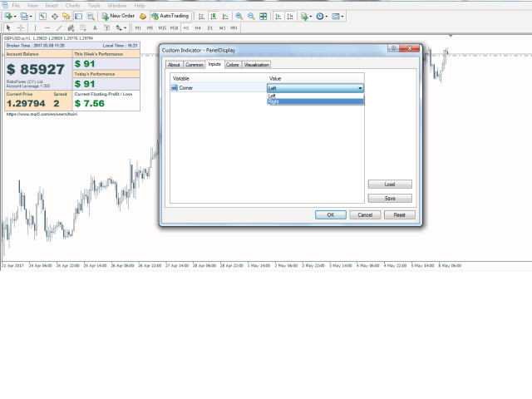The height and width of the screenshot is (399, 532).
Task: Click the zoom in magnifier icon
Action: tap(239, 16)
